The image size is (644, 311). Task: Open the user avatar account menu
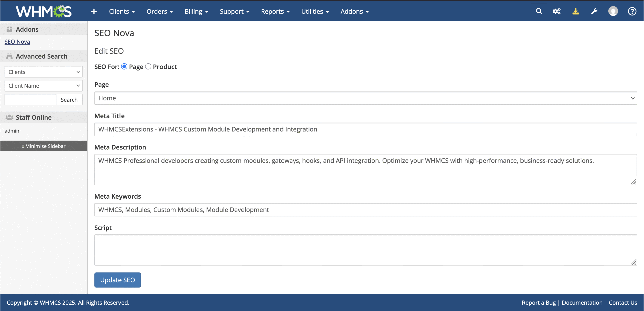pyautogui.click(x=613, y=11)
